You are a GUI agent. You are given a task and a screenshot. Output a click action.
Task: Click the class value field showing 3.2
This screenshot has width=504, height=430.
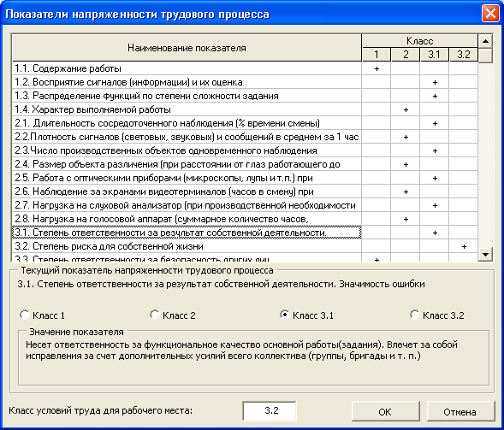point(270,410)
